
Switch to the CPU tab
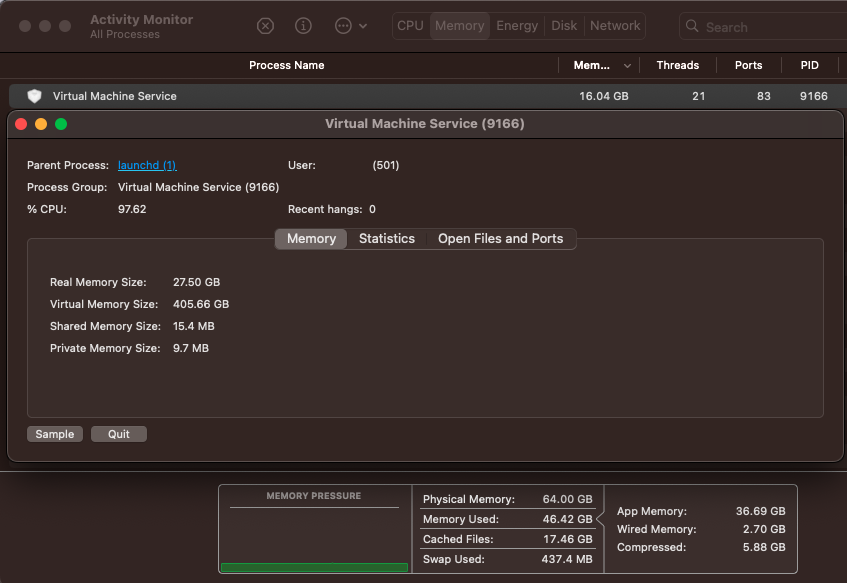click(410, 26)
